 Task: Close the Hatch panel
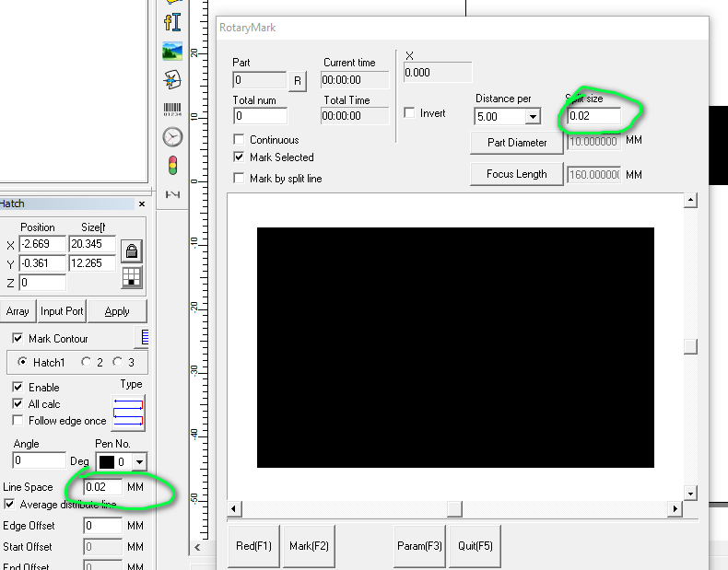[141, 204]
